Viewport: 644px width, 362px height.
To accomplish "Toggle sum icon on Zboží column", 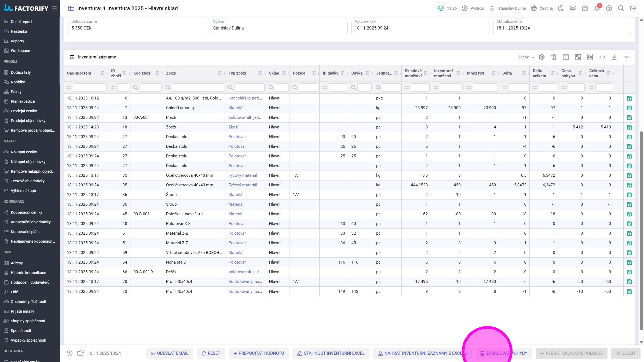I will point(220,73).
